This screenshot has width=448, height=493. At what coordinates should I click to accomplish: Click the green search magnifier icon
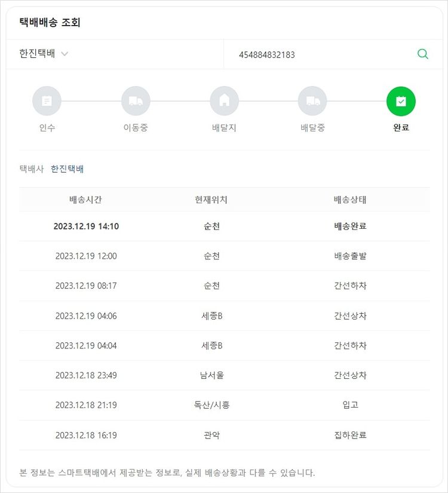pyautogui.click(x=422, y=54)
